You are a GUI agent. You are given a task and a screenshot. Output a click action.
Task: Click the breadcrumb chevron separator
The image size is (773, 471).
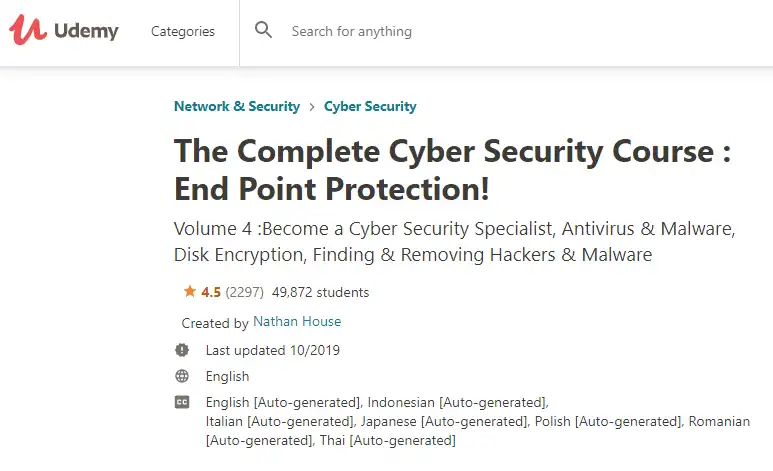point(312,106)
